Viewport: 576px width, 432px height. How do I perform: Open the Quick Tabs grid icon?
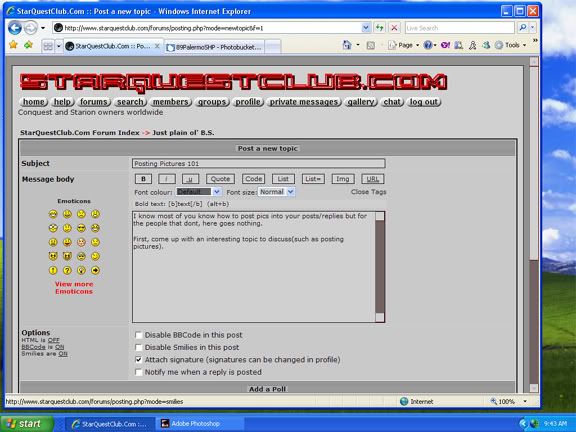(48, 46)
